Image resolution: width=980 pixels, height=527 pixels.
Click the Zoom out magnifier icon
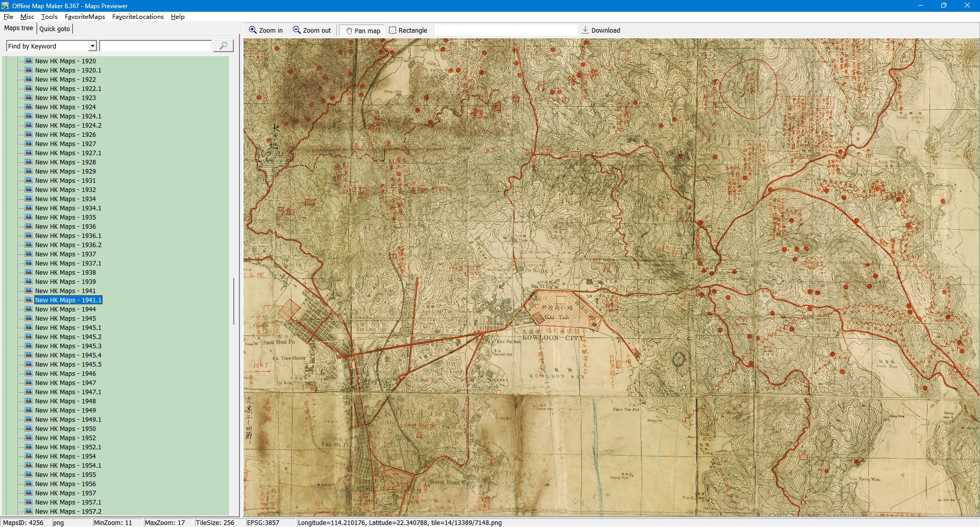point(297,30)
